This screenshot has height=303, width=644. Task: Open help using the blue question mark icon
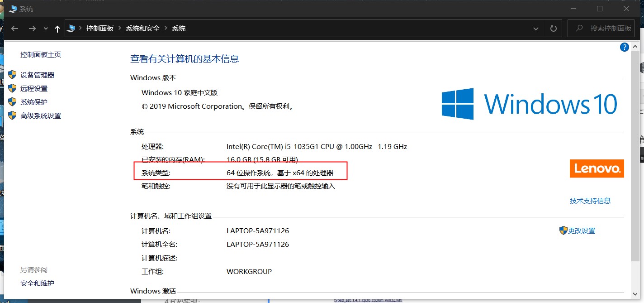pyautogui.click(x=624, y=47)
